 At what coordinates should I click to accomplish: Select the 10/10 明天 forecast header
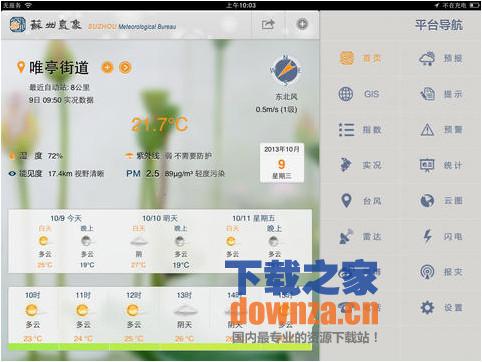click(x=160, y=218)
